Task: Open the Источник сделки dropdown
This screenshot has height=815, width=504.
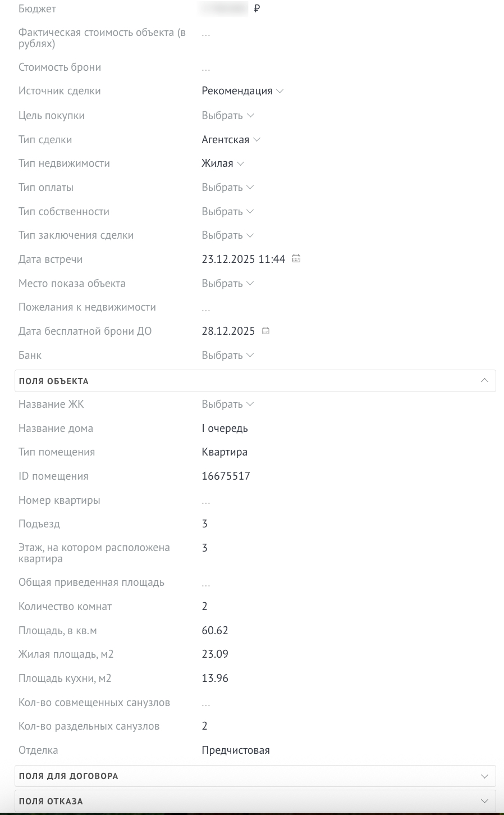Action: coord(242,91)
